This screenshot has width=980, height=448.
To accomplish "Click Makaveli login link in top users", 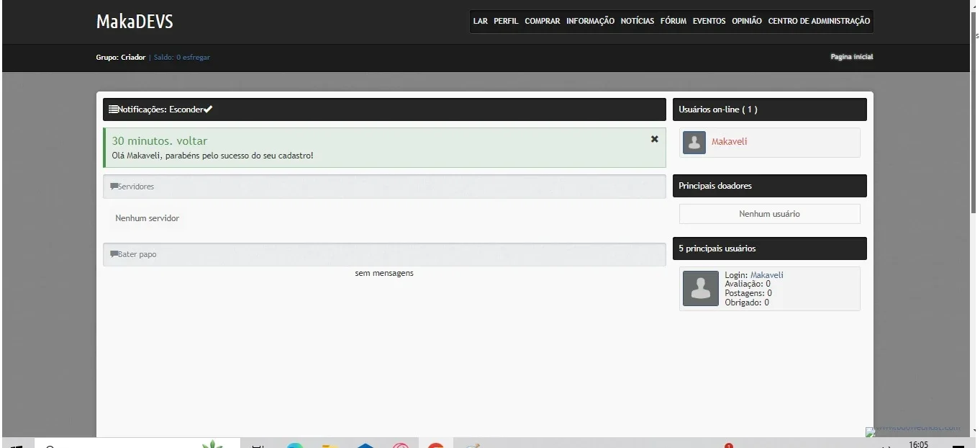I will click(x=767, y=275).
